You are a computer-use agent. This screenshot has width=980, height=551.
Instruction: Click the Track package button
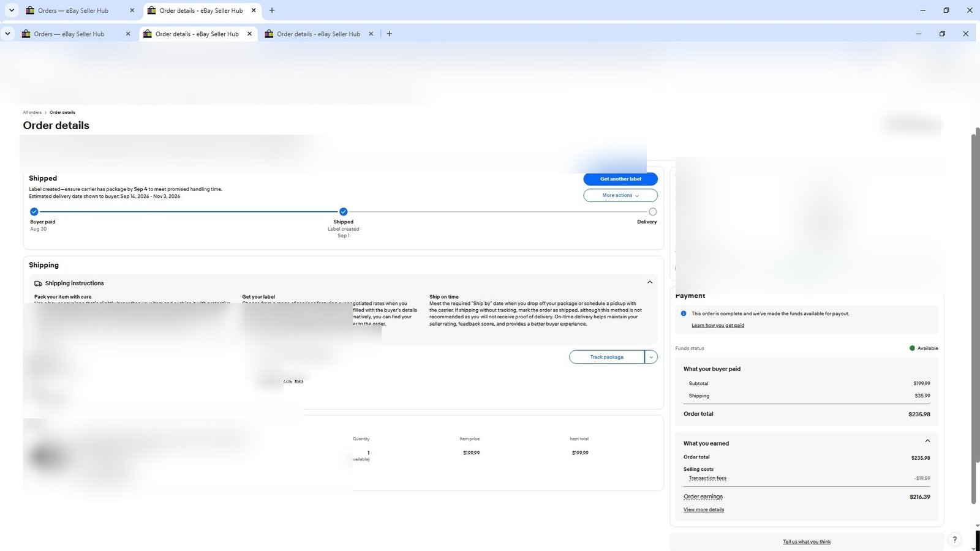(607, 357)
